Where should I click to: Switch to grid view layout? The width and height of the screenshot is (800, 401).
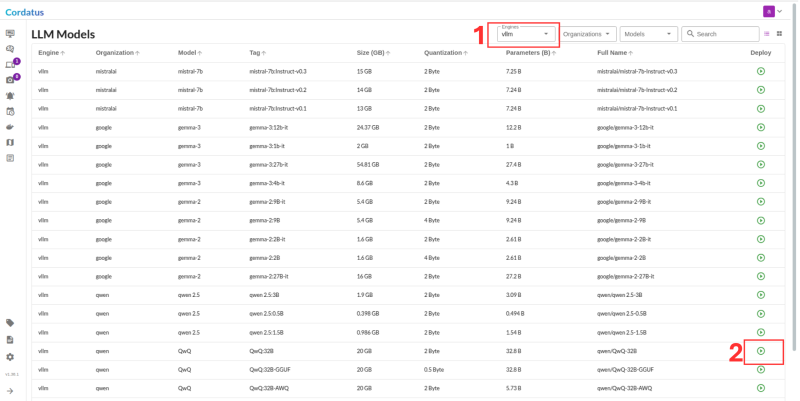tap(779, 34)
